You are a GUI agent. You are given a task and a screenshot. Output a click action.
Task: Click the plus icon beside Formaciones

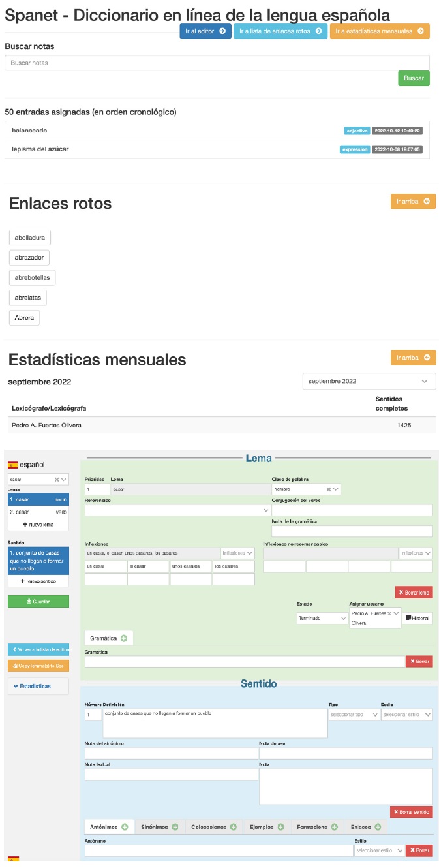(x=335, y=827)
